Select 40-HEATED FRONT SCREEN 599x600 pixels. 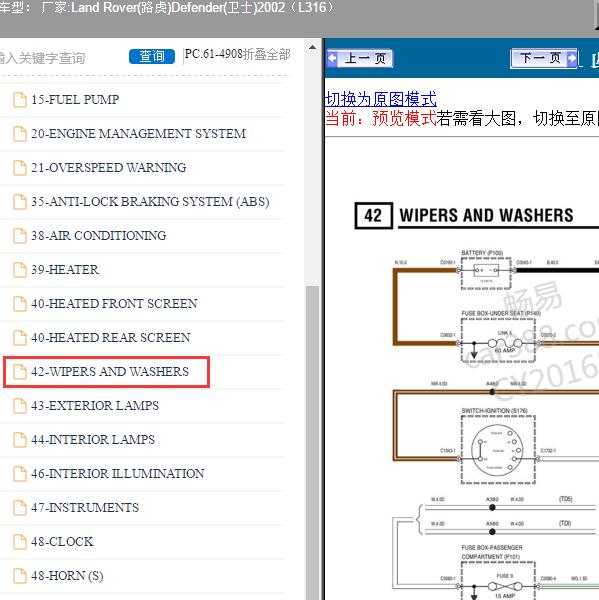coord(114,304)
